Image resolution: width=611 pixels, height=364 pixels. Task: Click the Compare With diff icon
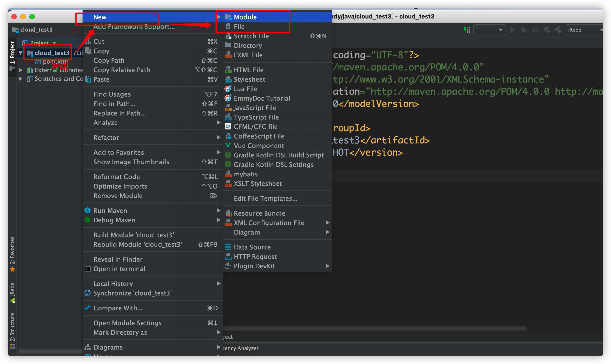click(x=88, y=308)
